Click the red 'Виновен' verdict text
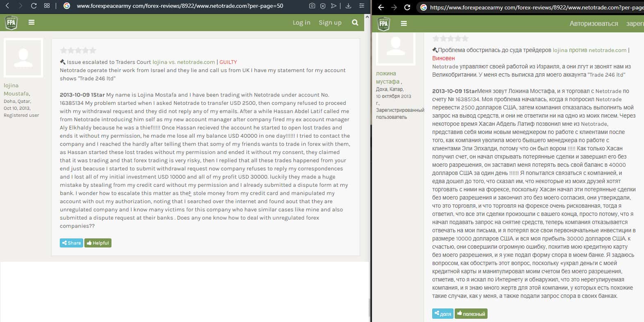This screenshot has width=644, height=322. coord(444,58)
